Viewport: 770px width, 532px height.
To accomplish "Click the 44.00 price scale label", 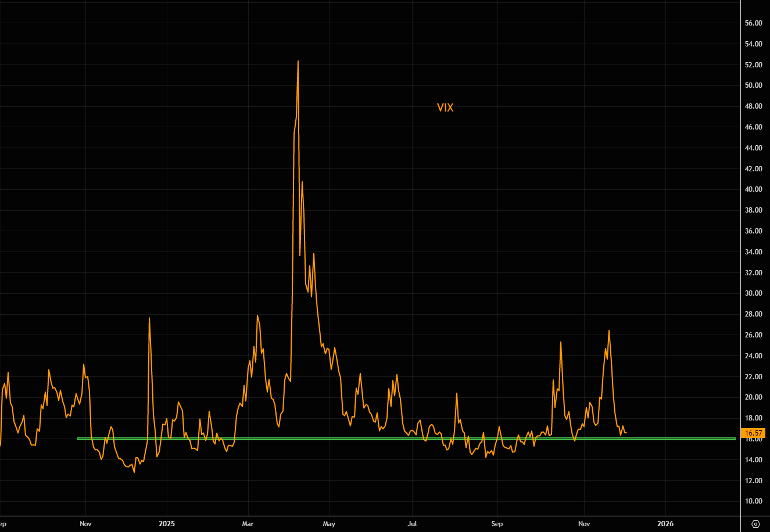I will [753, 148].
